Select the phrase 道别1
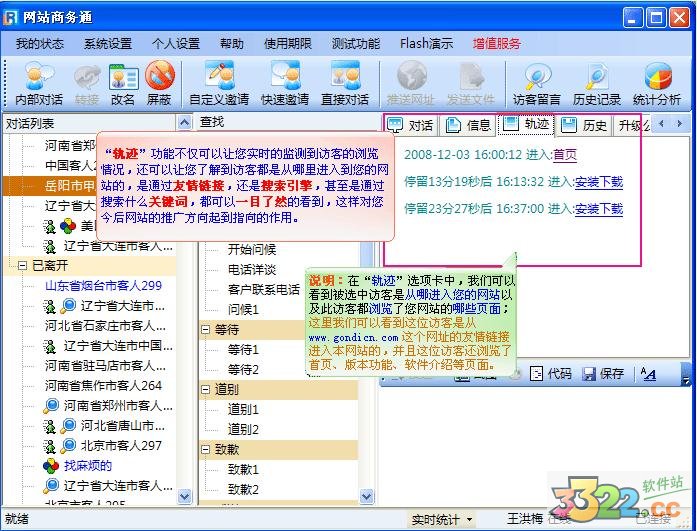 [243, 409]
